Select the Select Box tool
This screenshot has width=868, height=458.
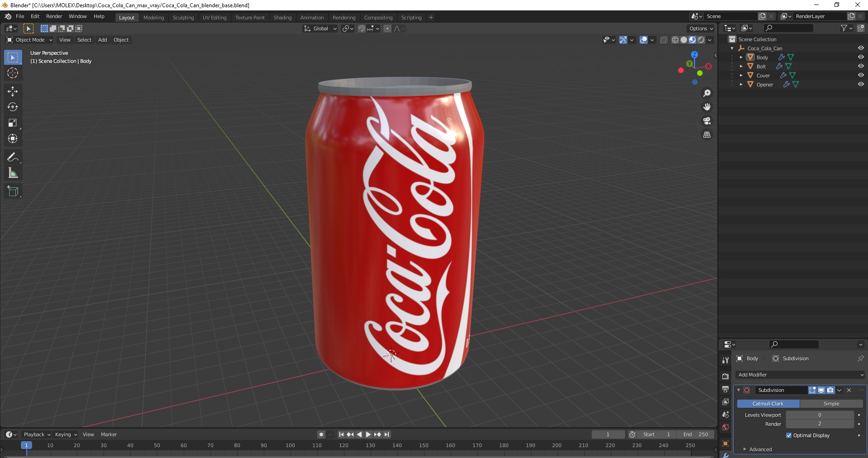[x=13, y=57]
